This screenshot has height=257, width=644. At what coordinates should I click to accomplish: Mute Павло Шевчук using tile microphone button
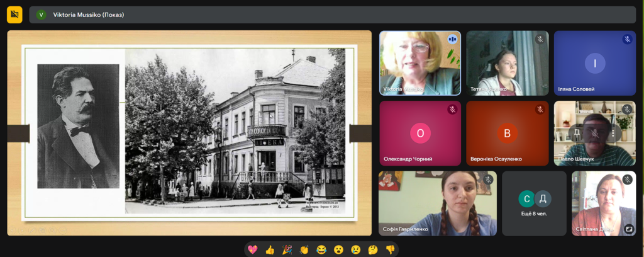coord(594,133)
